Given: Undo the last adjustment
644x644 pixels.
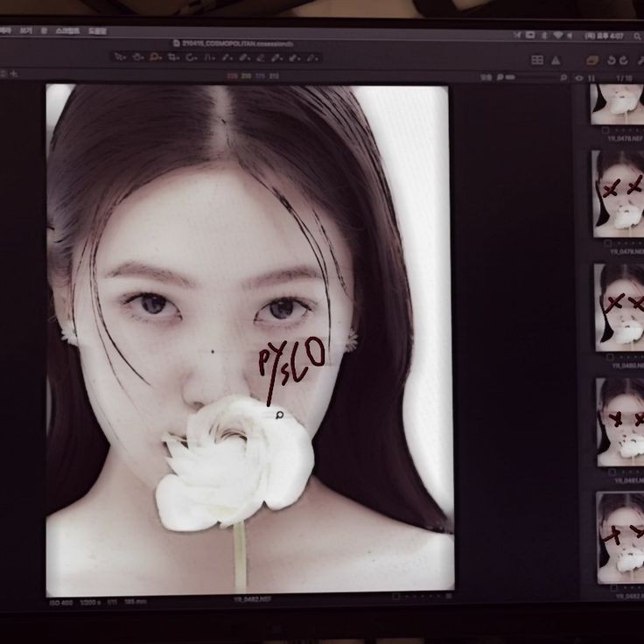Looking at the screenshot, I should [x=612, y=60].
